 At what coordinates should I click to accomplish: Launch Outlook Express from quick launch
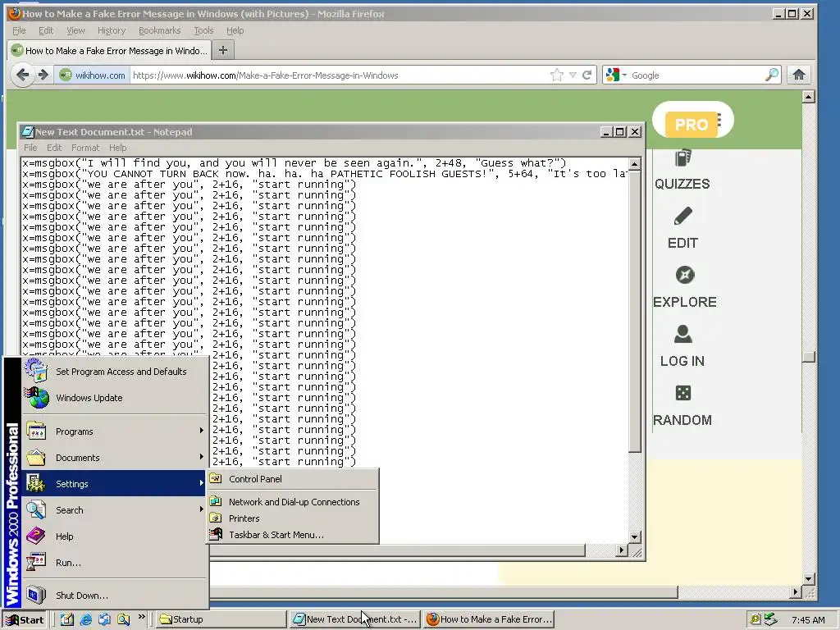click(104, 620)
